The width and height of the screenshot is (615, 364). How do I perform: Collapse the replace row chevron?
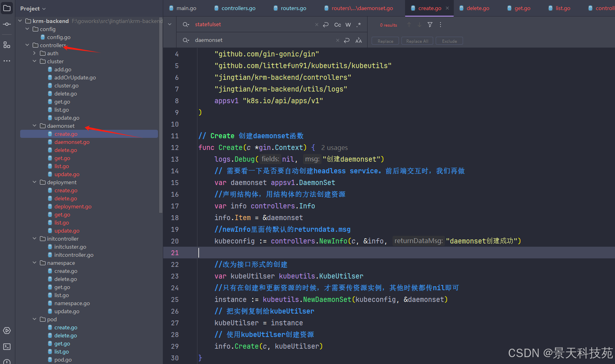170,24
